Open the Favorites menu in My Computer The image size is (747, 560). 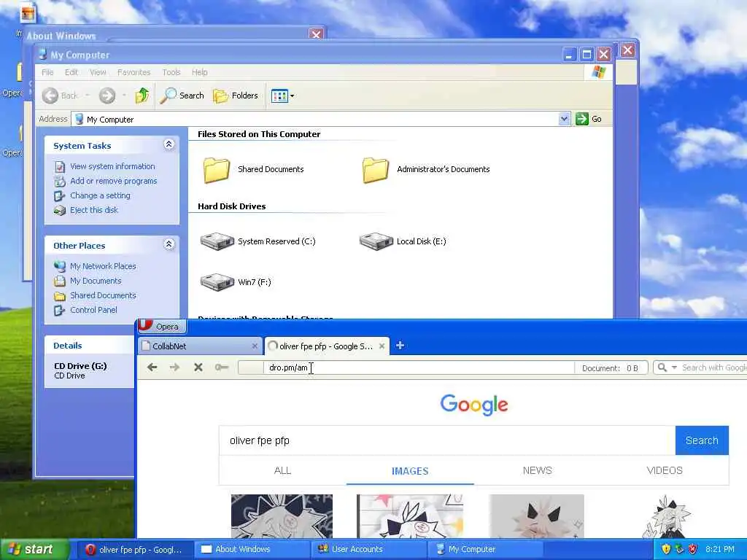[134, 72]
